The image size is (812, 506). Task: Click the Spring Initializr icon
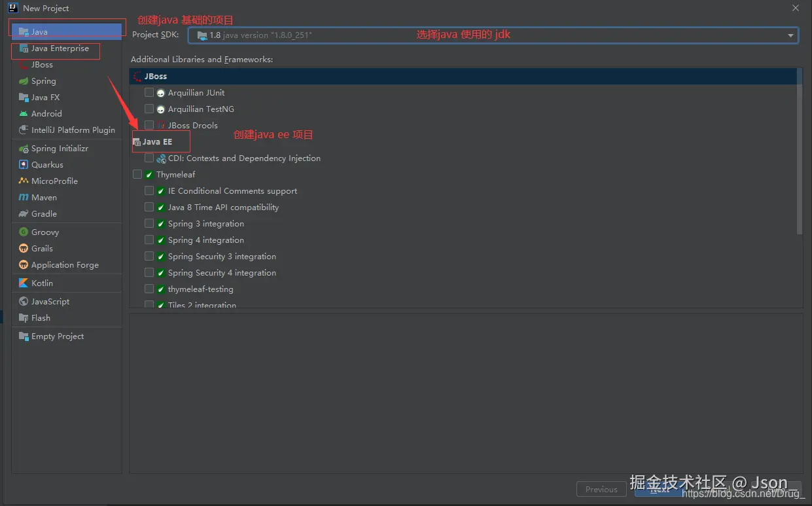[24, 149]
